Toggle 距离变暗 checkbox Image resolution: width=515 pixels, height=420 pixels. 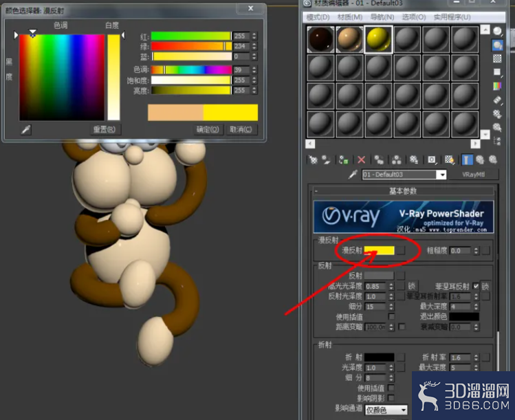tap(402, 327)
